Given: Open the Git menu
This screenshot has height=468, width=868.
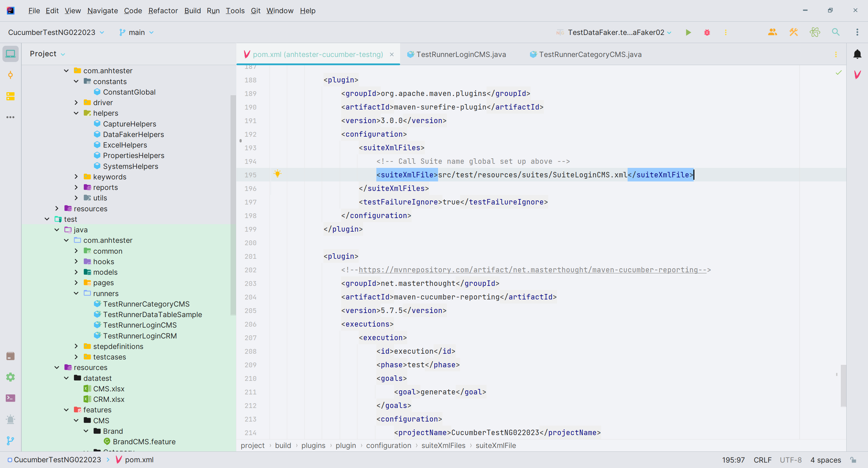Looking at the screenshot, I should [255, 11].
